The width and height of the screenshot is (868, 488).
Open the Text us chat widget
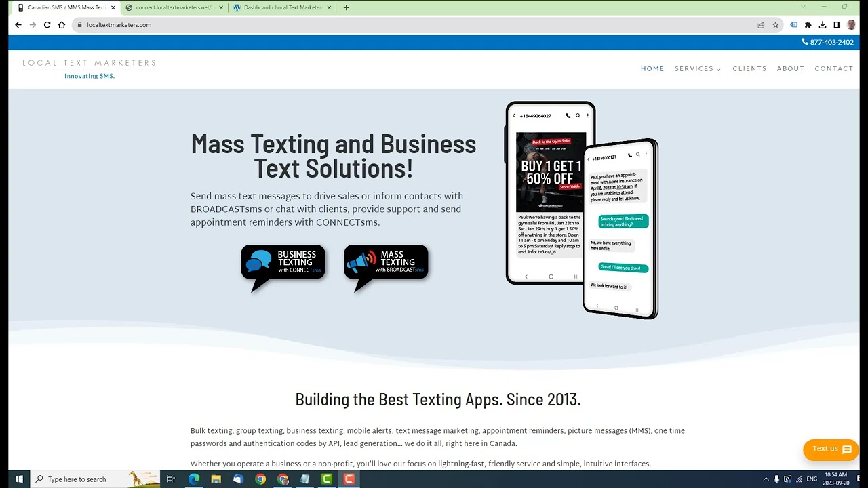coord(831,449)
